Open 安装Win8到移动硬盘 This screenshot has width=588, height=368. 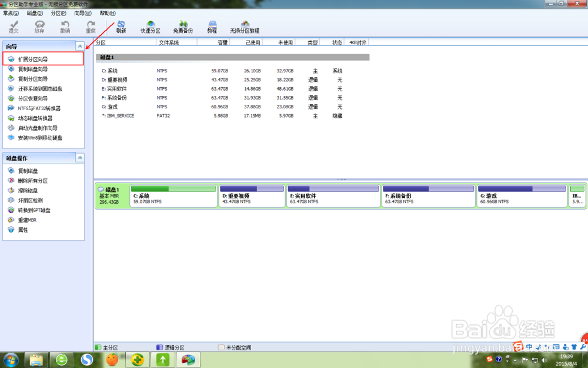pyautogui.click(x=40, y=138)
